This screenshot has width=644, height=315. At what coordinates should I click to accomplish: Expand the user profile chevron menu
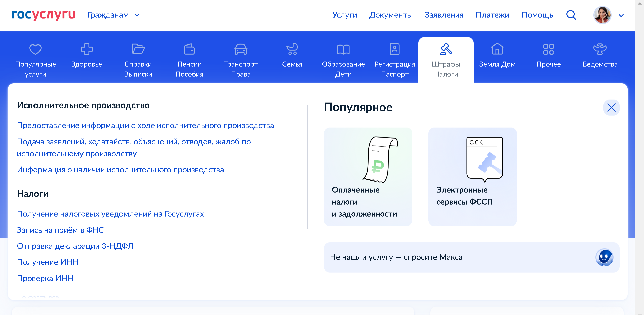click(621, 16)
